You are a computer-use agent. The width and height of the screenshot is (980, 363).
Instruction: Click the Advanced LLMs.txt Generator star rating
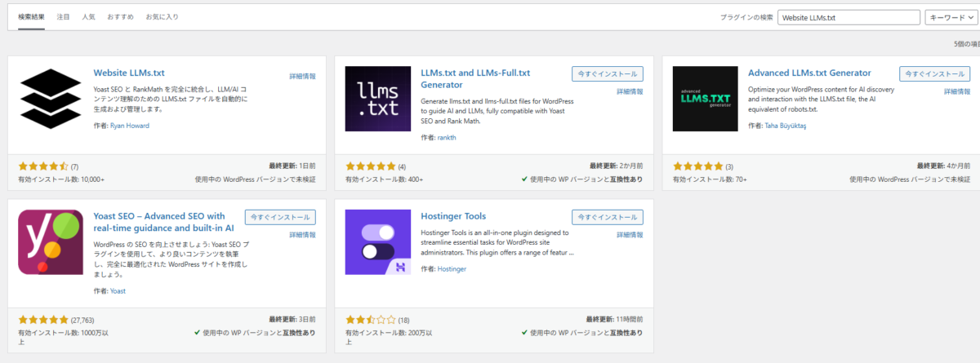coord(697,166)
